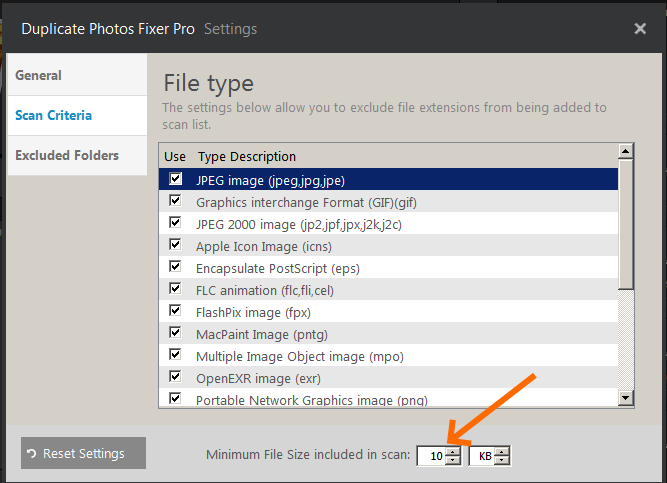The width and height of the screenshot is (667, 483).
Task: Toggle the Graphics interchange Format (GIF) checkbox
Action: [175, 200]
